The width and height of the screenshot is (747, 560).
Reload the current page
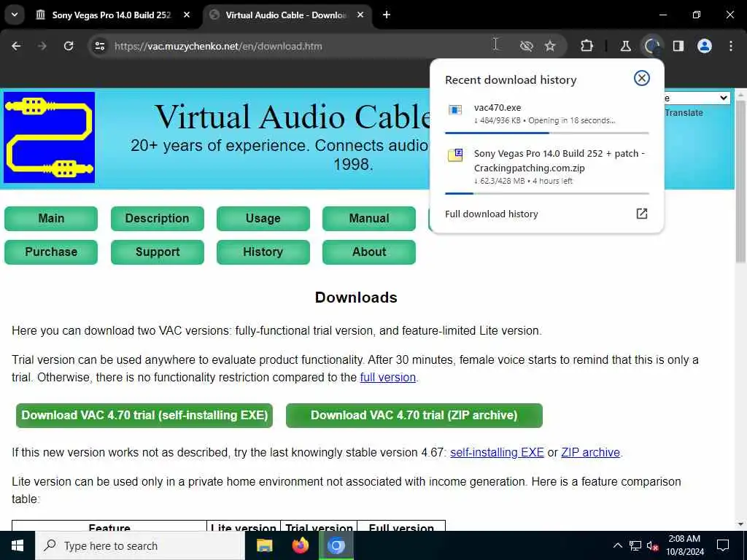point(69,46)
